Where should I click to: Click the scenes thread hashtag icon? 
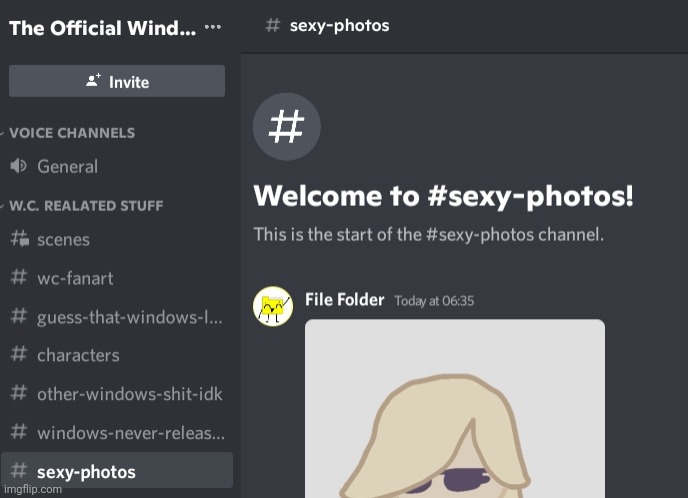click(x=20, y=239)
